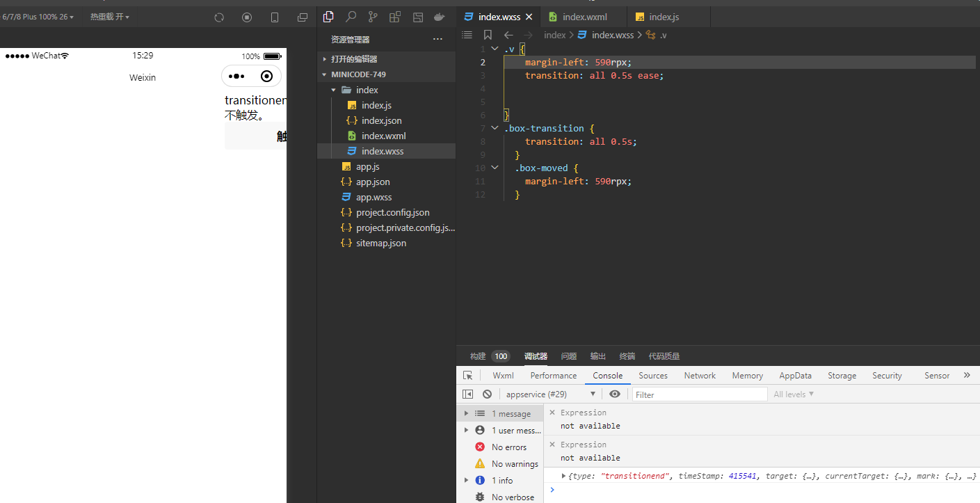
Task: Click the outline list icon above the editor
Action: 467,35
